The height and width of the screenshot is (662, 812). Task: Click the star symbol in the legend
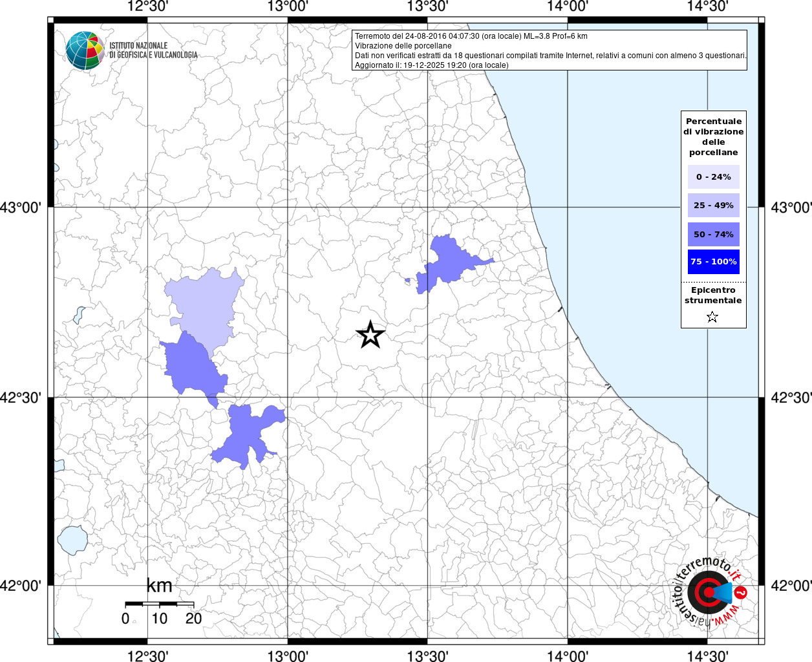point(712,317)
